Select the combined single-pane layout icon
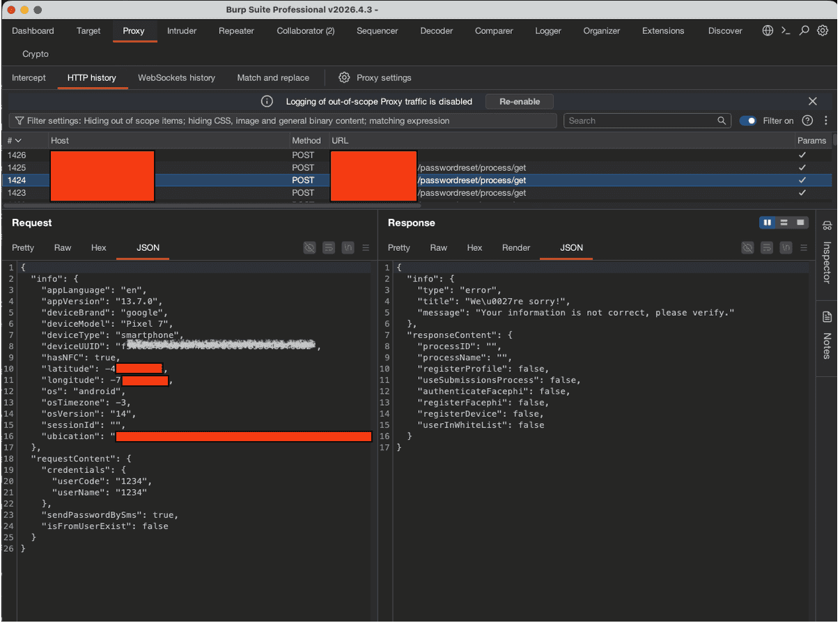840x623 pixels. (801, 222)
